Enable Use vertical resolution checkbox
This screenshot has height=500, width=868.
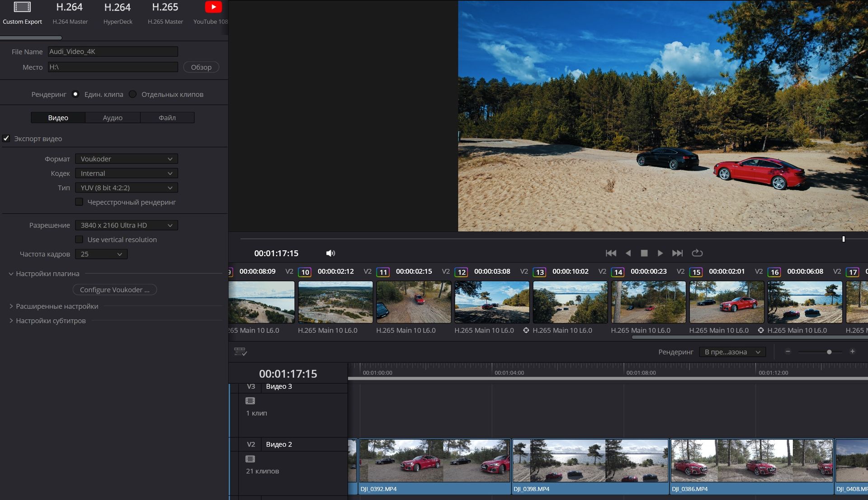(79, 239)
